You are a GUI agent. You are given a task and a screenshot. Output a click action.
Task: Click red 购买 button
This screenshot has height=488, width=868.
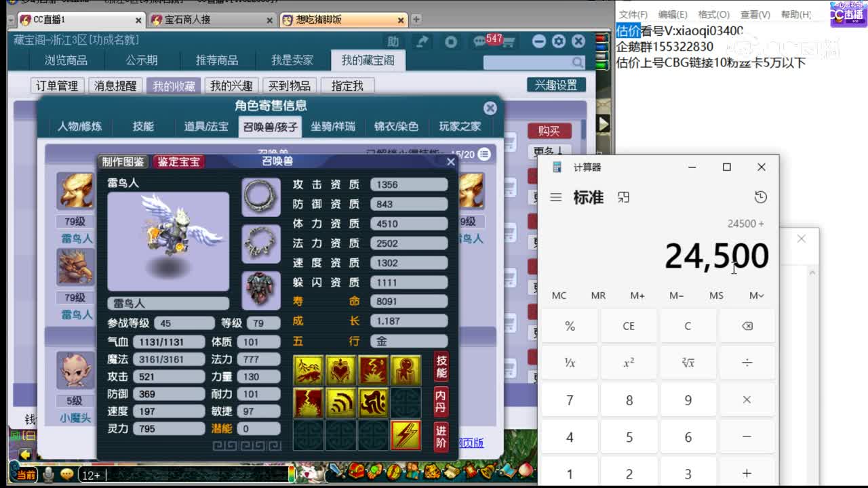(549, 131)
